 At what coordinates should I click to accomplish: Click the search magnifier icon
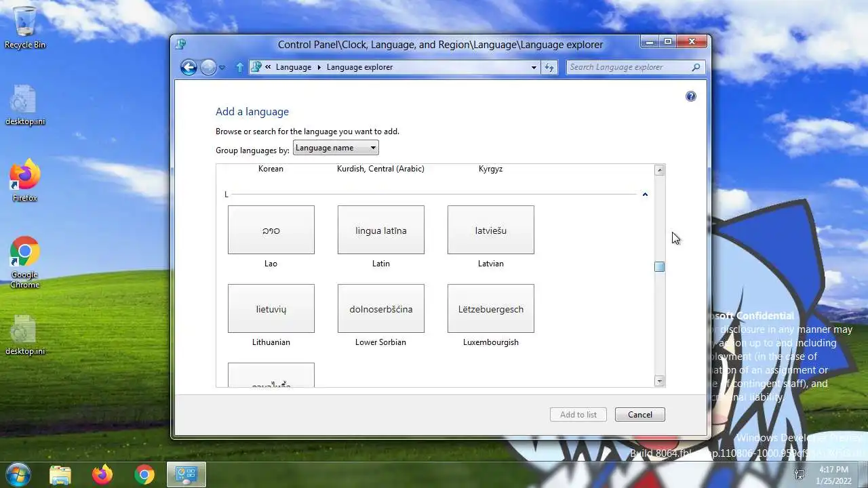point(696,67)
